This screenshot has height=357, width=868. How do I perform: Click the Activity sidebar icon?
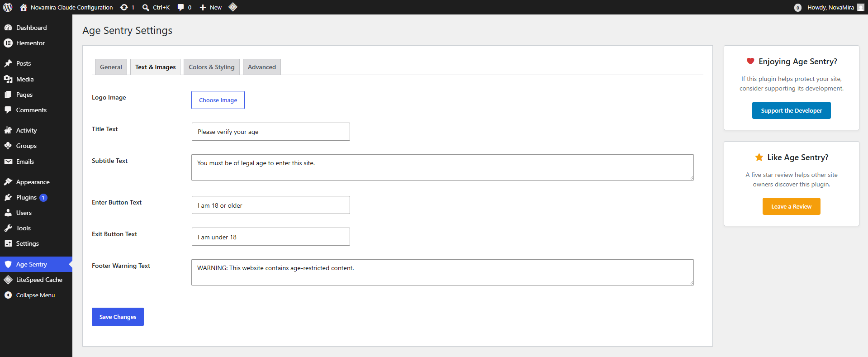click(x=8, y=130)
